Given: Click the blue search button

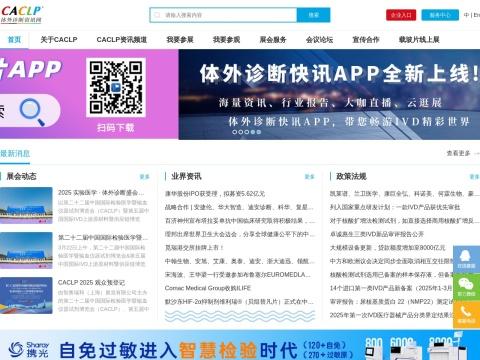Looking at the screenshot, I should (x=313, y=15).
